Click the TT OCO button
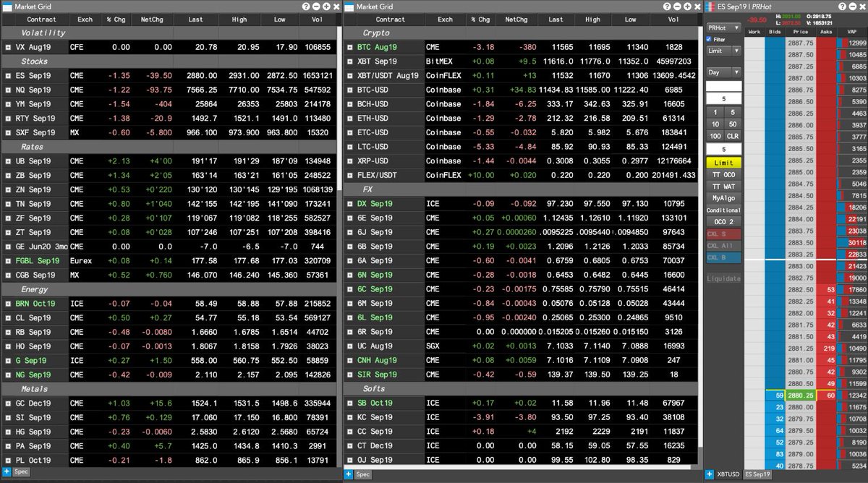The height and width of the screenshot is (483, 868). pyautogui.click(x=723, y=174)
